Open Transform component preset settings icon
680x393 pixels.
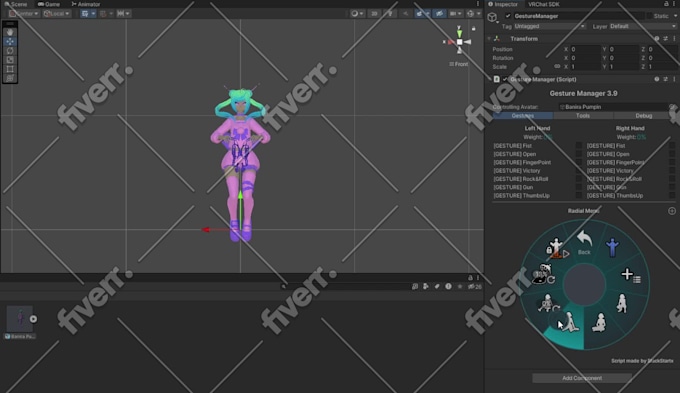click(665, 39)
